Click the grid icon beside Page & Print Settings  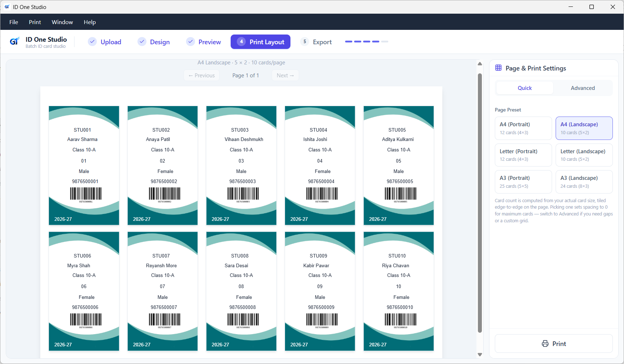click(x=498, y=68)
